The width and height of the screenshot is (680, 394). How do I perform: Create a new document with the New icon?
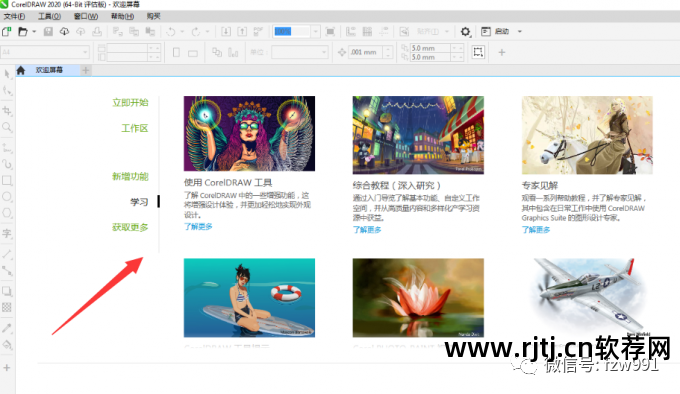(x=7, y=32)
